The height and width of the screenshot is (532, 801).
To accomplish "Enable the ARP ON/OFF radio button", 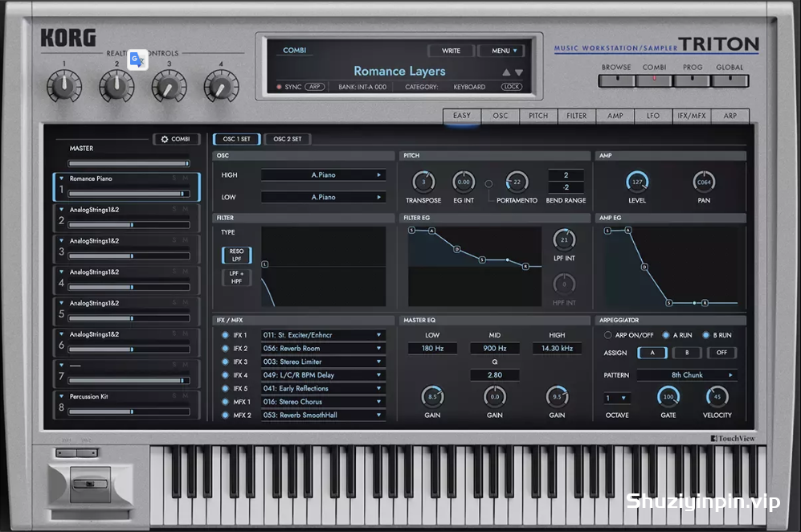I will (607, 335).
